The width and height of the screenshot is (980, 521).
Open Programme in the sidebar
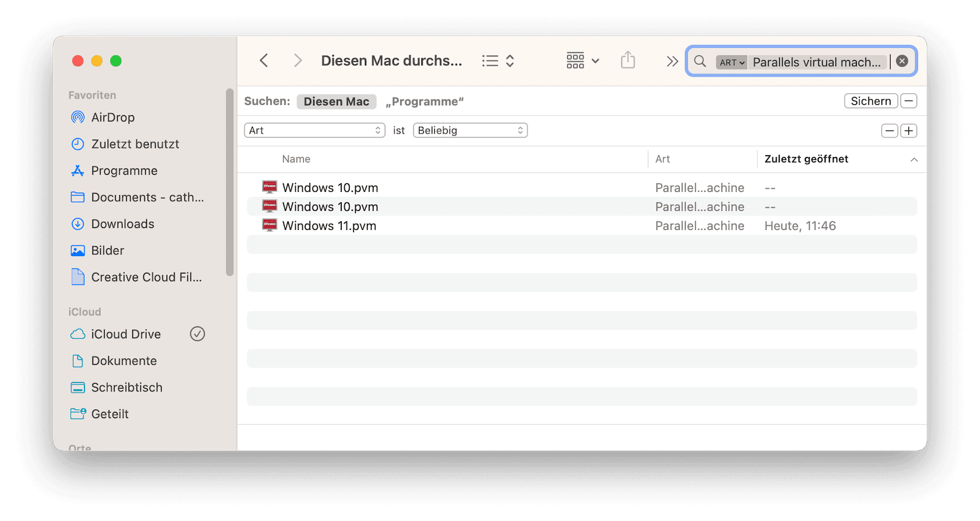tap(124, 170)
